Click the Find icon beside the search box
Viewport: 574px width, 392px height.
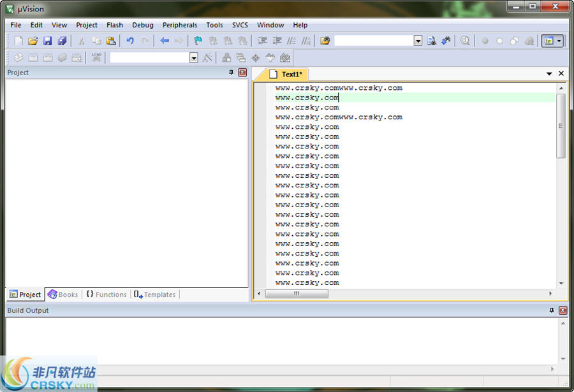click(432, 41)
